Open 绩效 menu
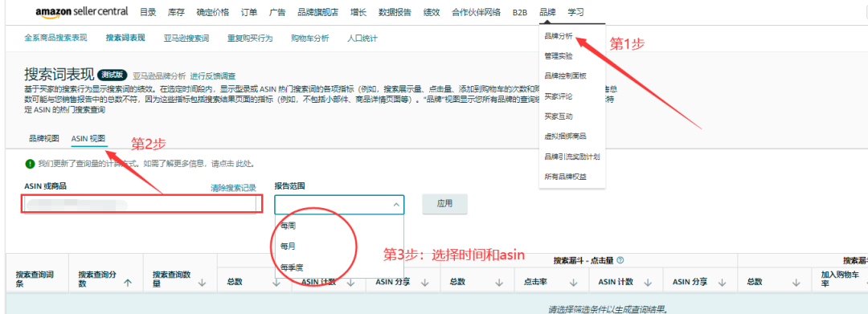Screen dimensions: 868x314 coord(432,12)
